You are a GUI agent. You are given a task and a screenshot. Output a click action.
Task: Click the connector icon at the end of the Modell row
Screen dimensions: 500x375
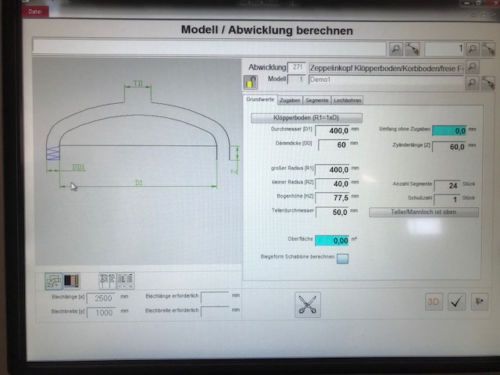[488, 83]
